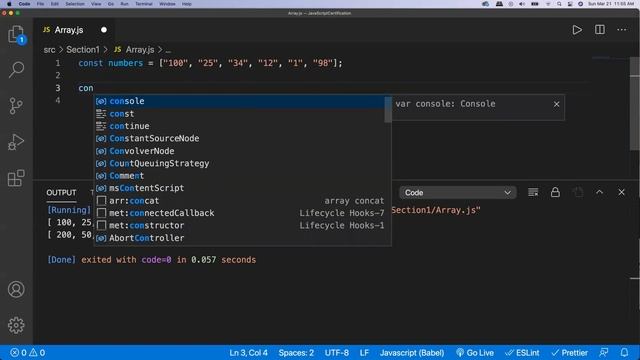The height and width of the screenshot is (360, 640).
Task: Toggle output scroll lock icon
Action: pyautogui.click(x=555, y=192)
